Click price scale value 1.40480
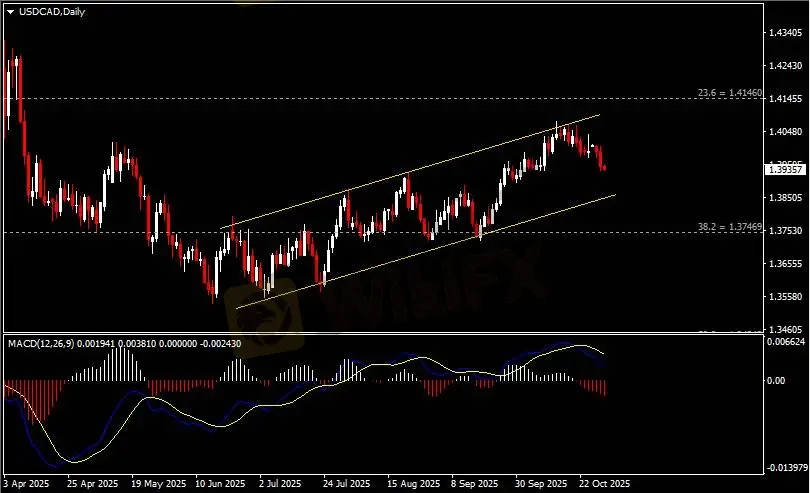 pyautogui.click(x=786, y=132)
